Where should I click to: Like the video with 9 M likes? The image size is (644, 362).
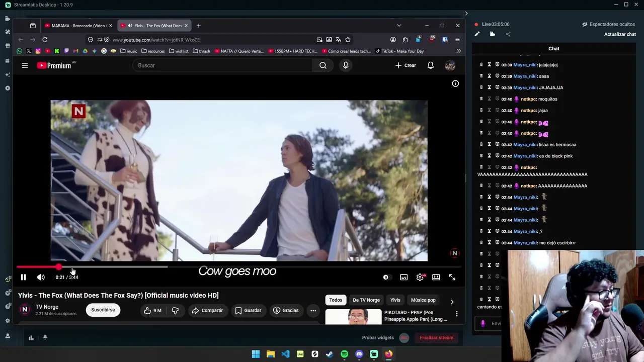tap(152, 311)
